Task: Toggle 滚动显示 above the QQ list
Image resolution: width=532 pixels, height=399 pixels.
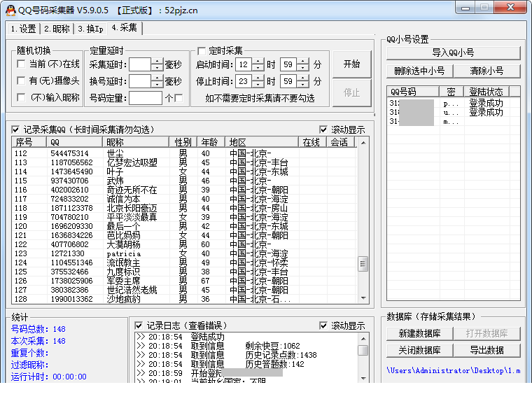Action: point(323,129)
